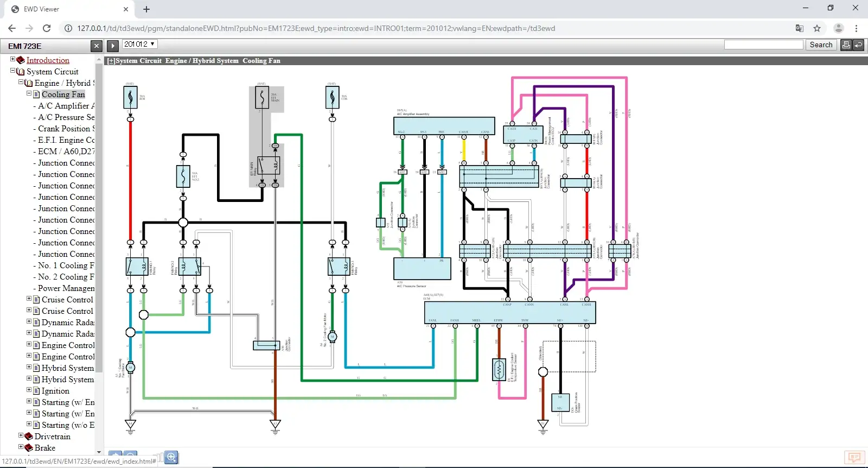Reload the EWD Viewer page

(x=47, y=28)
